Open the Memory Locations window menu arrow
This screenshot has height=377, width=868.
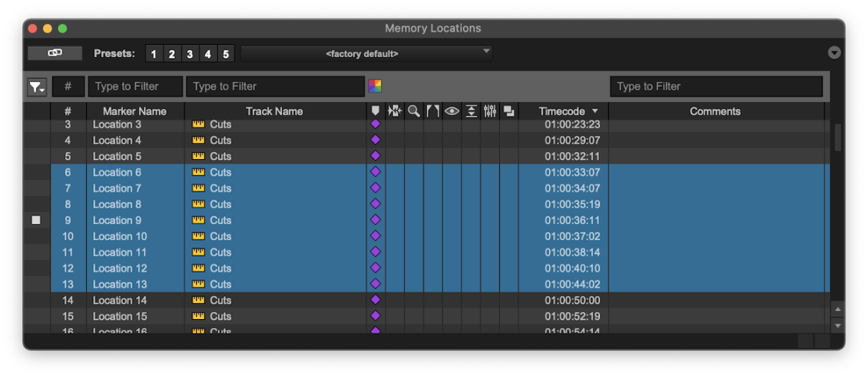click(834, 53)
